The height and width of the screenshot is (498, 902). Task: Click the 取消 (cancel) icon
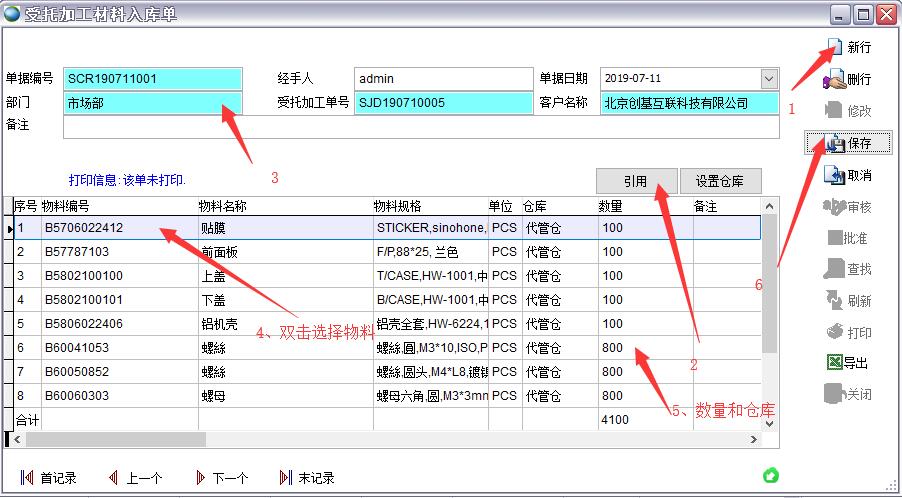pyautogui.click(x=833, y=175)
